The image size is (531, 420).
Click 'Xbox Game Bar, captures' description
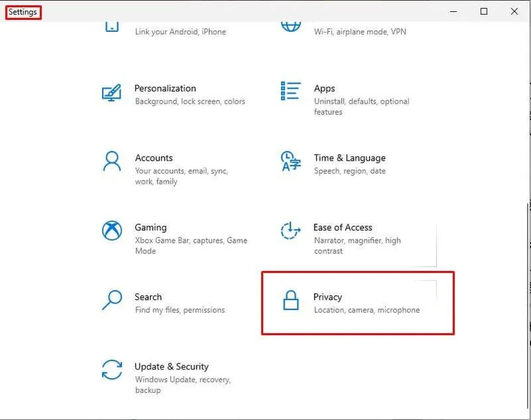pos(191,245)
